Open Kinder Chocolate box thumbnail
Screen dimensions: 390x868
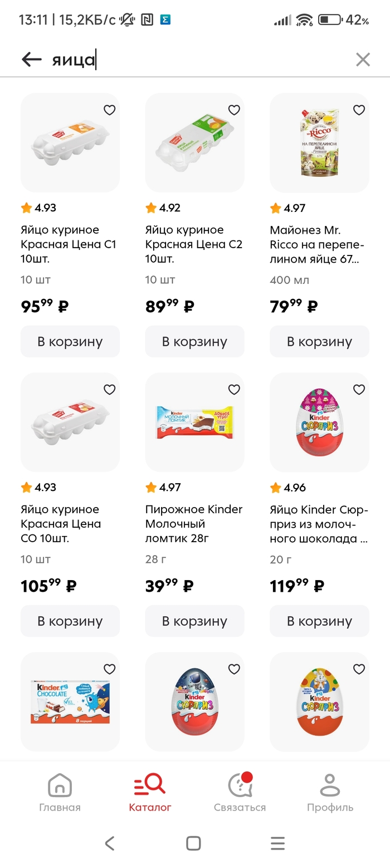(x=70, y=702)
